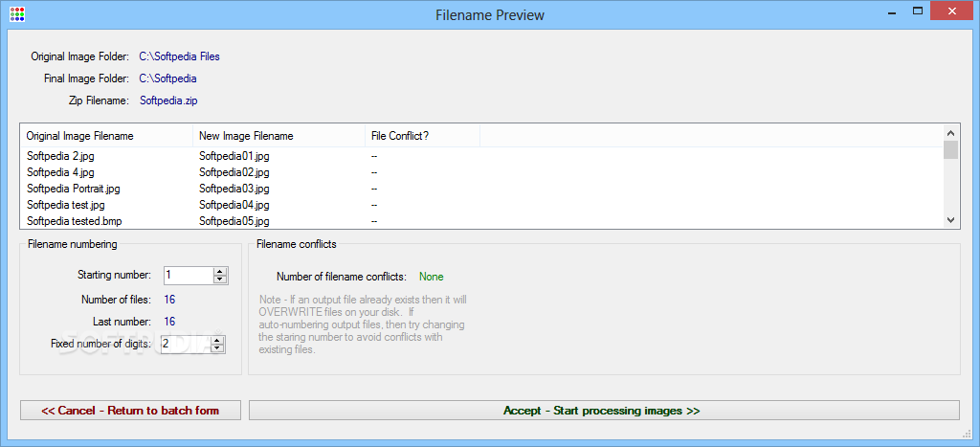Select the Softpedia Portrait.jpg row
Image resolution: width=980 pixels, height=447 pixels.
tap(481, 189)
